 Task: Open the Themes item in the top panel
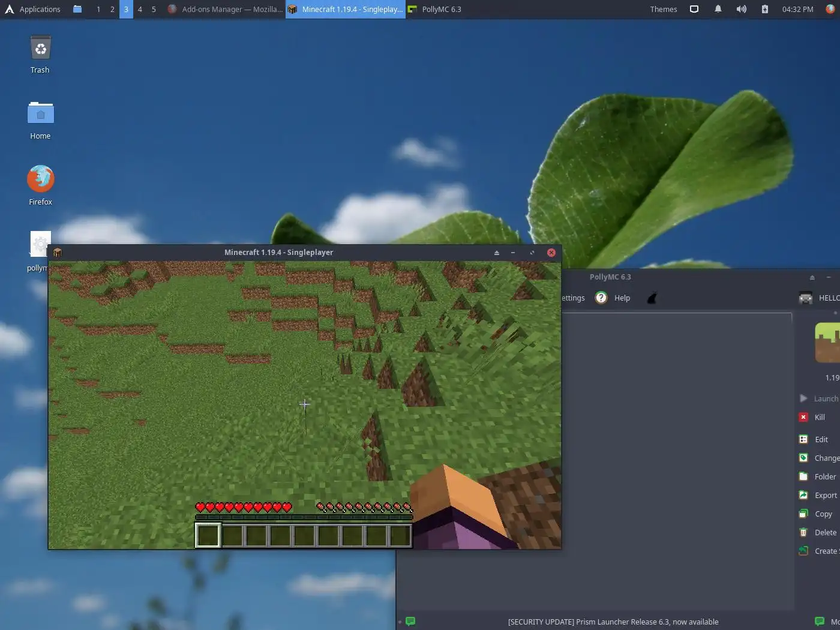(x=664, y=9)
